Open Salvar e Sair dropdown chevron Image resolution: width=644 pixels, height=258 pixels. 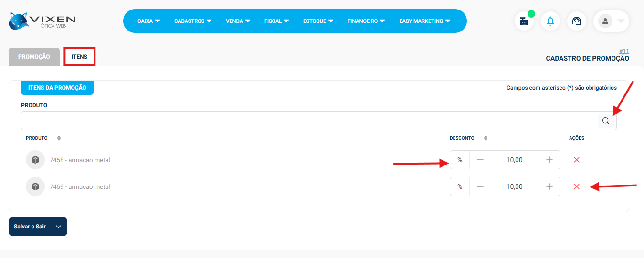[x=59, y=227]
